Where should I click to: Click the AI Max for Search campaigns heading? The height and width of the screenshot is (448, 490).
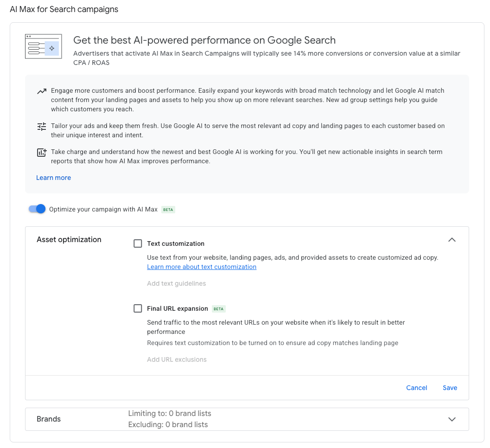(64, 9)
